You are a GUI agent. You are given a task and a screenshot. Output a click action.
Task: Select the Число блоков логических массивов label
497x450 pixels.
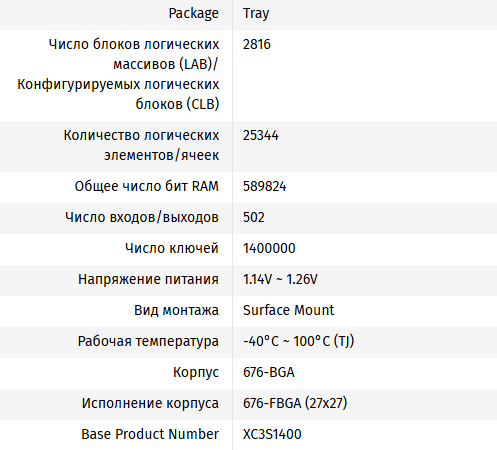point(118,74)
